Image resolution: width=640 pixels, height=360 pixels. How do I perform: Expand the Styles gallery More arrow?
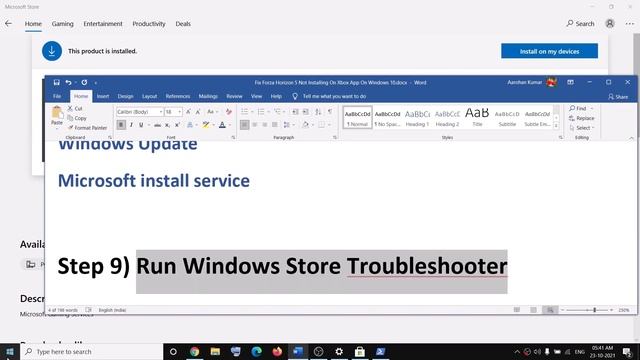click(556, 126)
